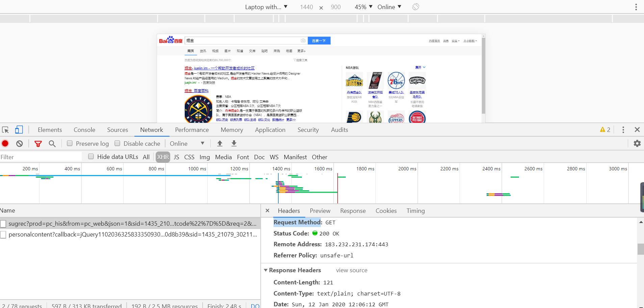The image size is (644, 308).
Task: Filter requests by CSS type
Action: pos(189,157)
